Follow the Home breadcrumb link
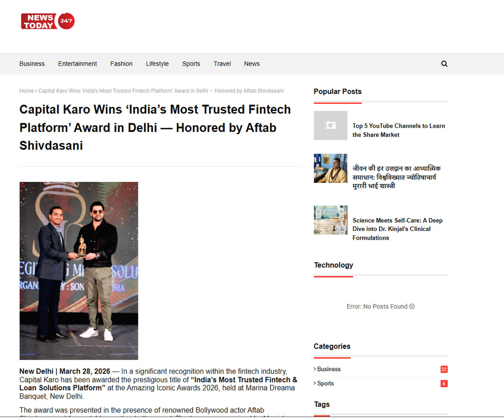 (26, 91)
